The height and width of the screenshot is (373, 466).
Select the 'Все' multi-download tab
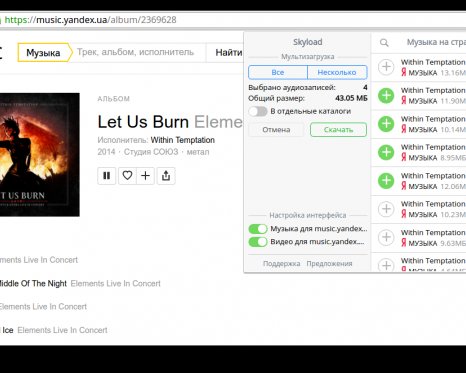[278, 72]
